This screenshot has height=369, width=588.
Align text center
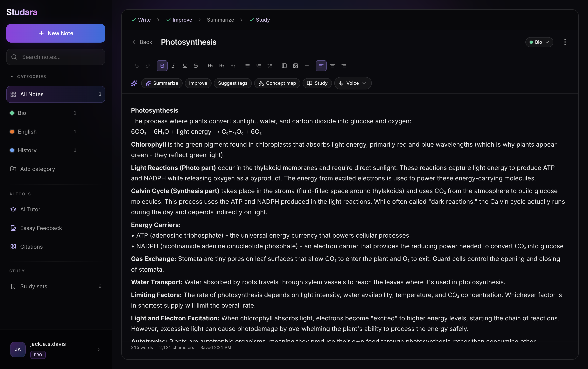click(x=332, y=66)
